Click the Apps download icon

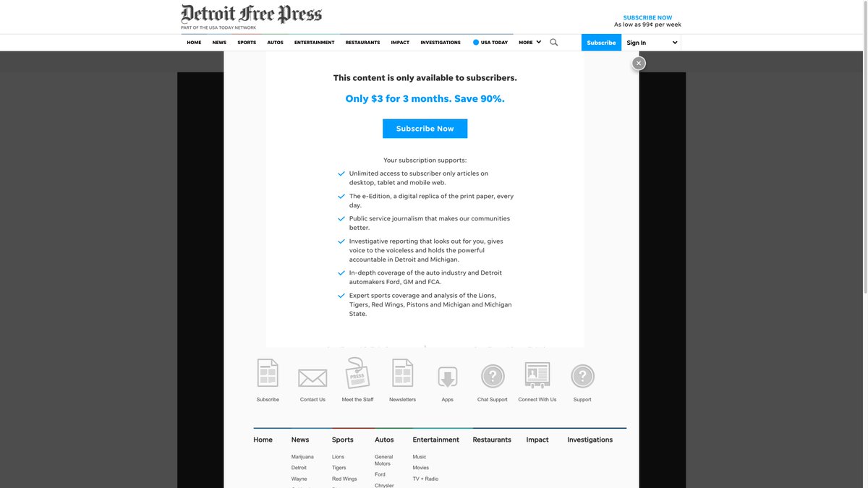pos(448,377)
